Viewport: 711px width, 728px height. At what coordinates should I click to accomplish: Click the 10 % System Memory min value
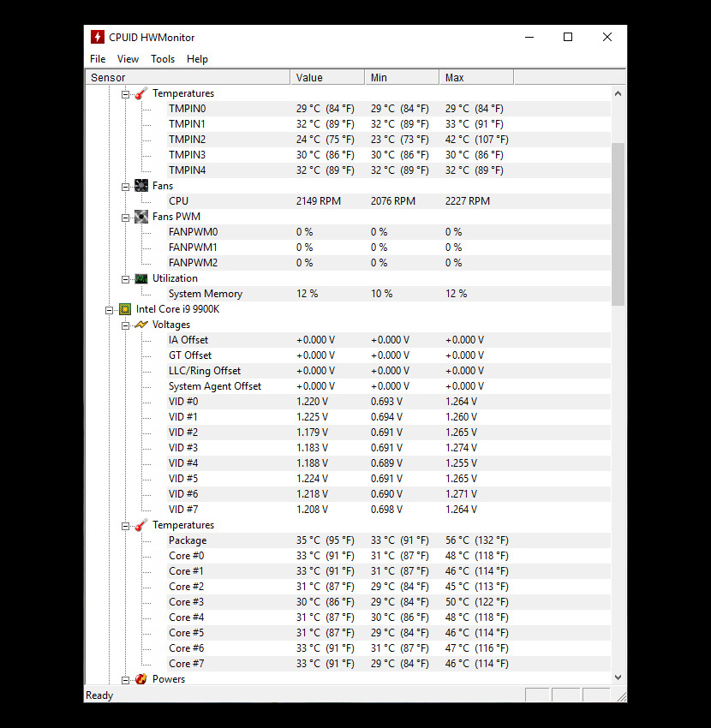(x=382, y=294)
